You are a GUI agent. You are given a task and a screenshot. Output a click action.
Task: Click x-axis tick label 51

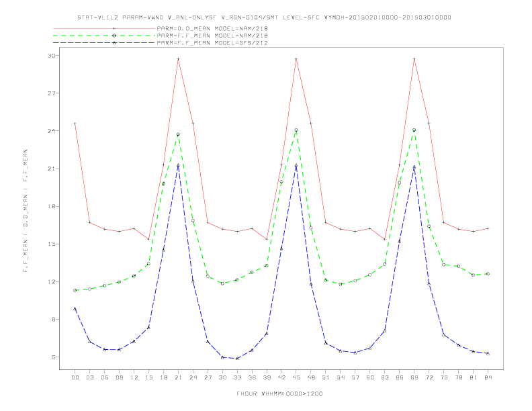point(326,377)
